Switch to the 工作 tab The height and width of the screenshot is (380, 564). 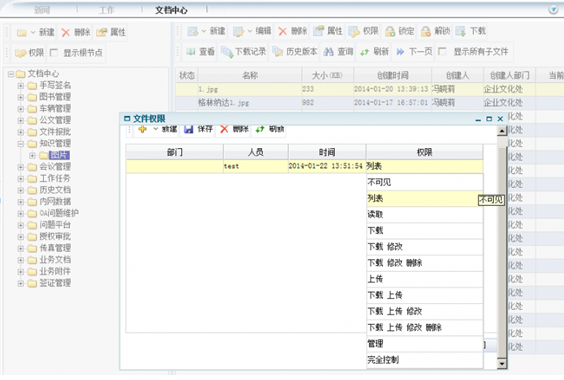106,10
